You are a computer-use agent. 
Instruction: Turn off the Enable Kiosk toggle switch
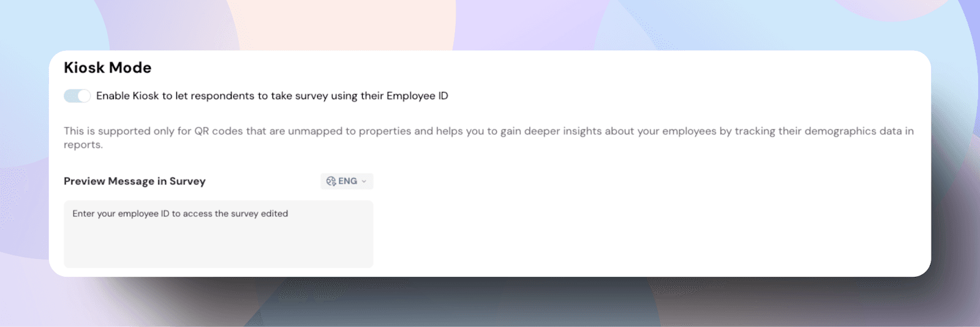tap(77, 96)
